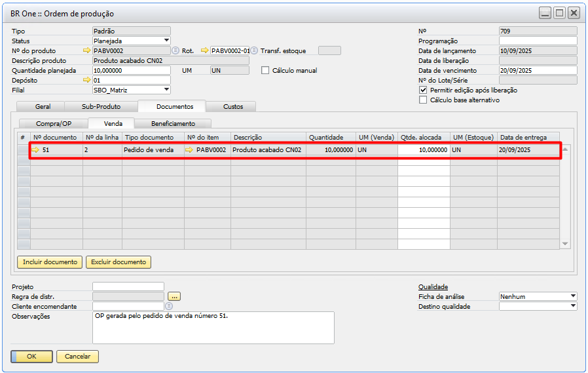
Task: Switch to the Custos tab
Action: click(232, 106)
